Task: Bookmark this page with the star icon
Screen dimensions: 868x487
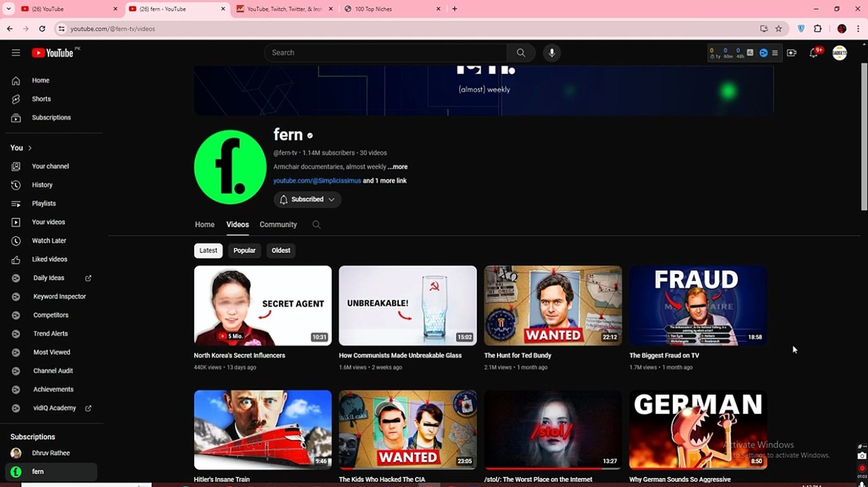Action: coord(779,28)
